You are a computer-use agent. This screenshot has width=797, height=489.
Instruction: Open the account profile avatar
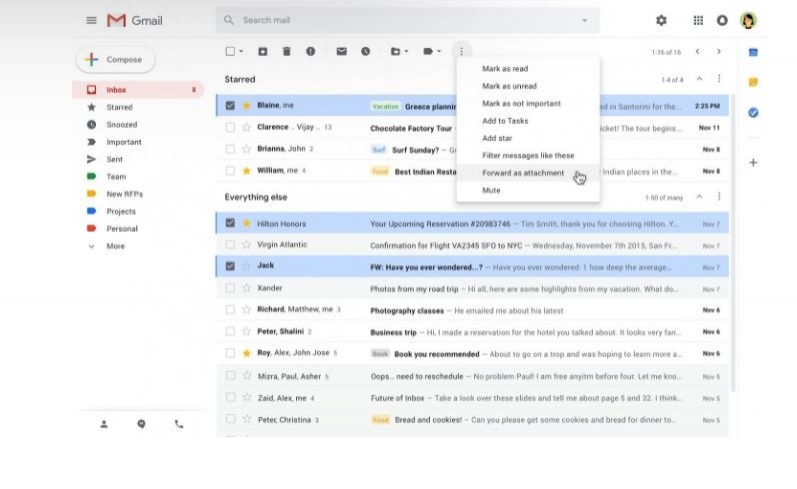coord(748,20)
